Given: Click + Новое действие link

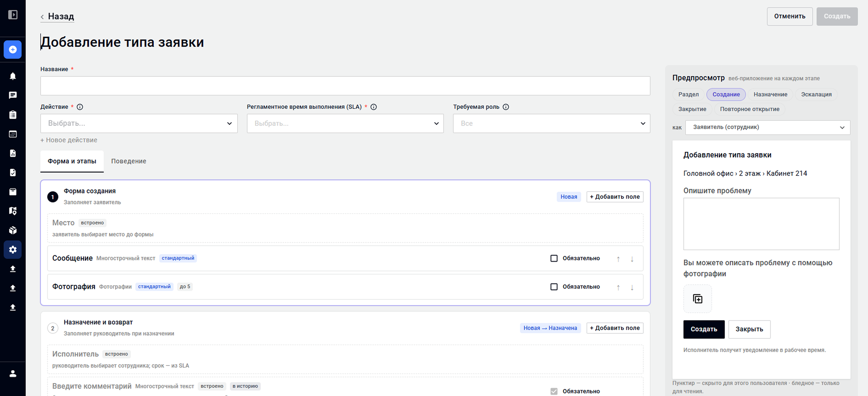Looking at the screenshot, I should pyautogui.click(x=69, y=140).
